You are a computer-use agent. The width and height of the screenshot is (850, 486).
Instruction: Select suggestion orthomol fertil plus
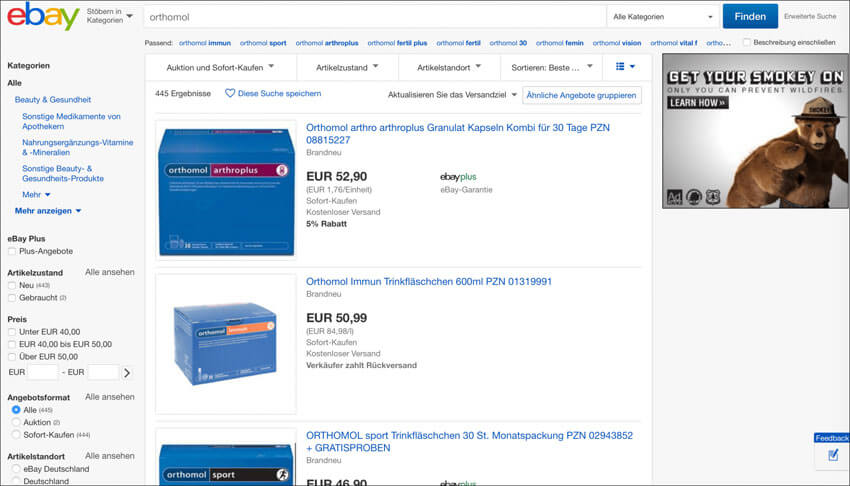(397, 43)
